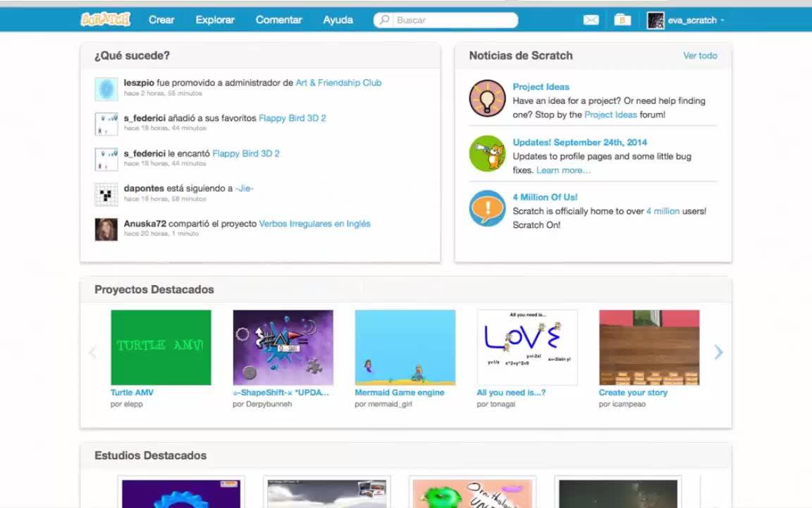
Task: Click s_federici's avatar beside 'añadió a sus favoritos'
Action: (106, 124)
